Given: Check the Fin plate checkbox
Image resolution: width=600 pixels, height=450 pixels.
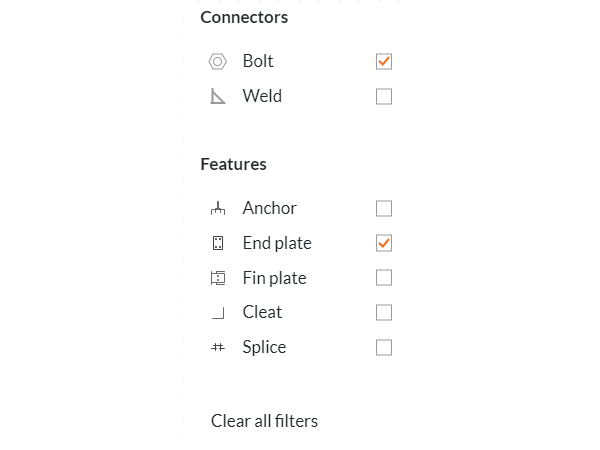Looking at the screenshot, I should 384,278.
